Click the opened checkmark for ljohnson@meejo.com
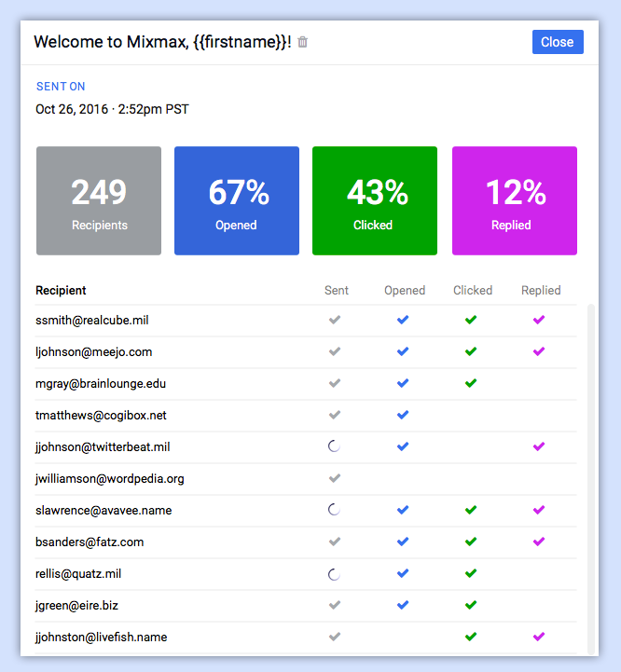The image size is (621, 672). [x=403, y=351]
